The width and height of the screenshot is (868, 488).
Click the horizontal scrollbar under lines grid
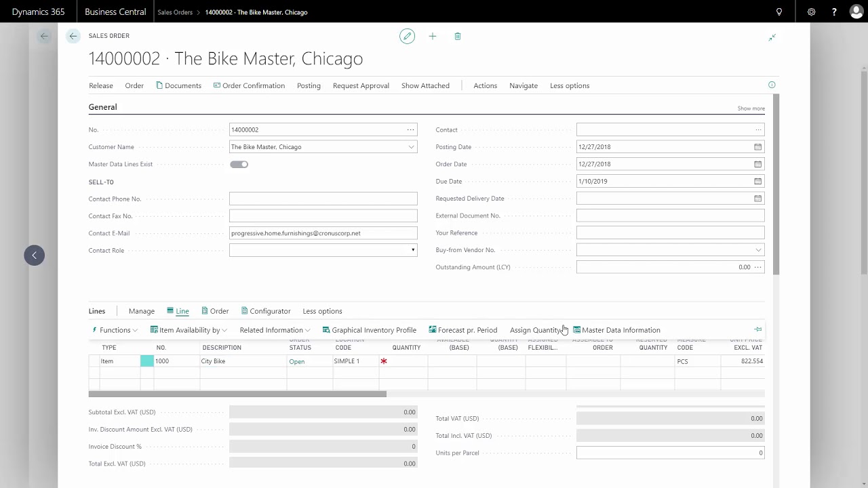point(237,394)
